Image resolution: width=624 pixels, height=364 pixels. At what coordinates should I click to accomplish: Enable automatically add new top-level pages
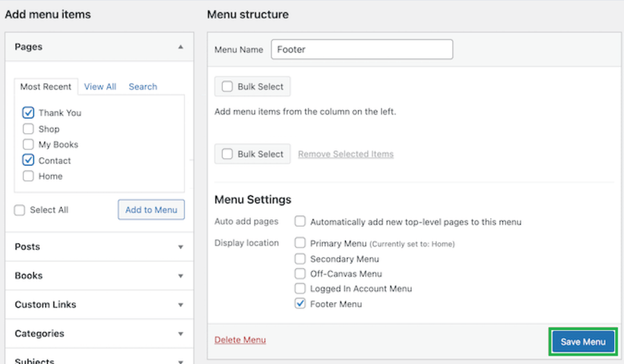(x=301, y=222)
